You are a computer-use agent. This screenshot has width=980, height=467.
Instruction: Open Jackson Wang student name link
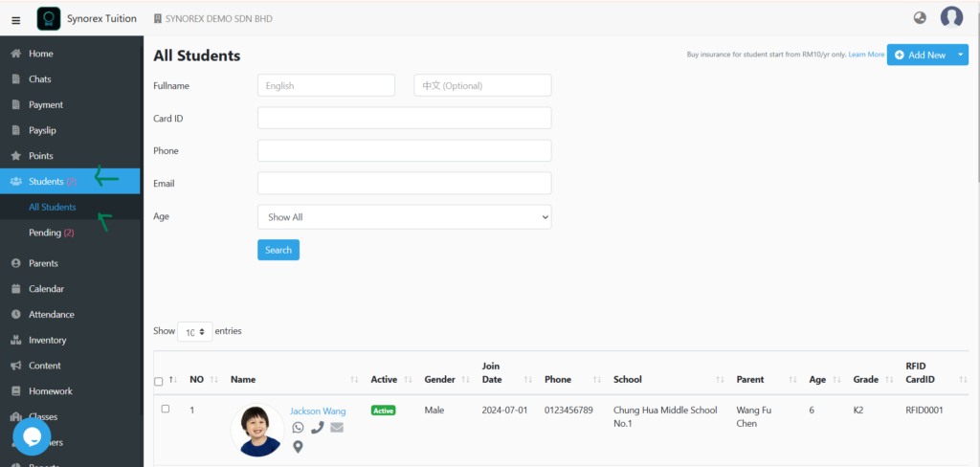[x=318, y=411]
